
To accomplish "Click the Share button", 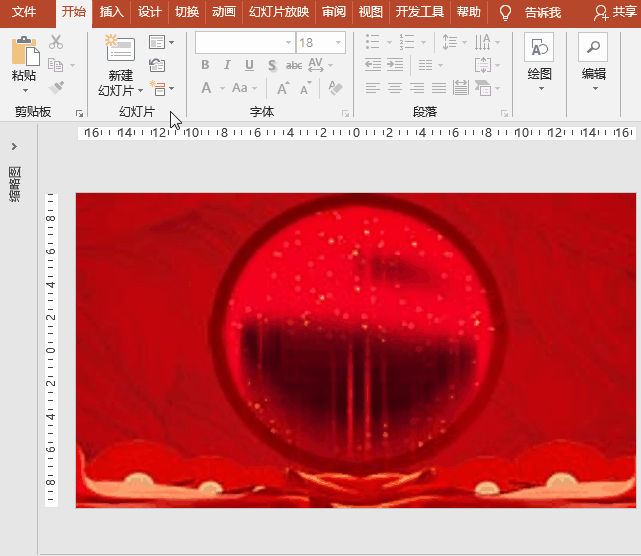I will click(615, 13).
